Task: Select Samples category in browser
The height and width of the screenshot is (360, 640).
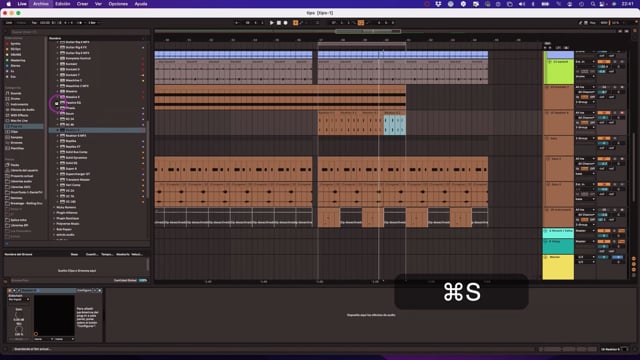Action: [17, 138]
